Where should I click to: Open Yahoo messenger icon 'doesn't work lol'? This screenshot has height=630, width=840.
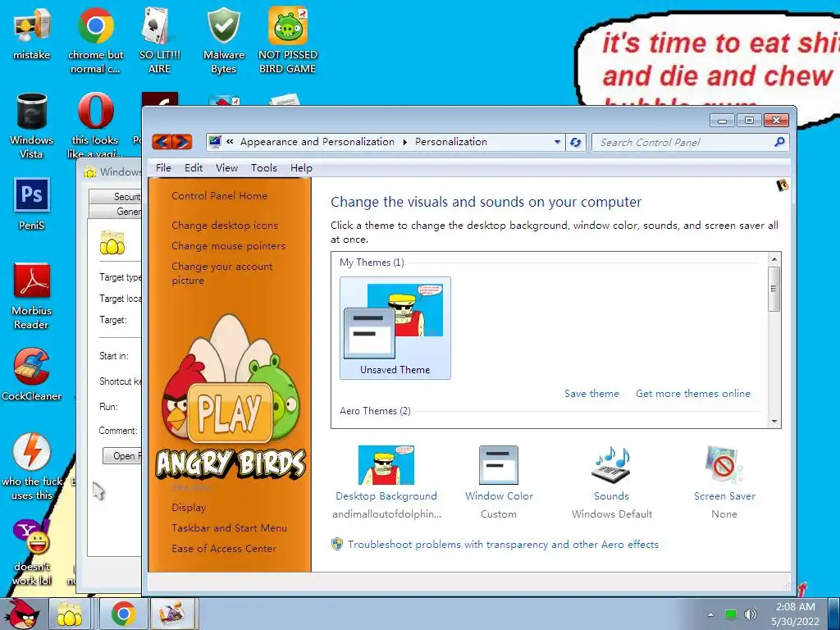pos(32,552)
